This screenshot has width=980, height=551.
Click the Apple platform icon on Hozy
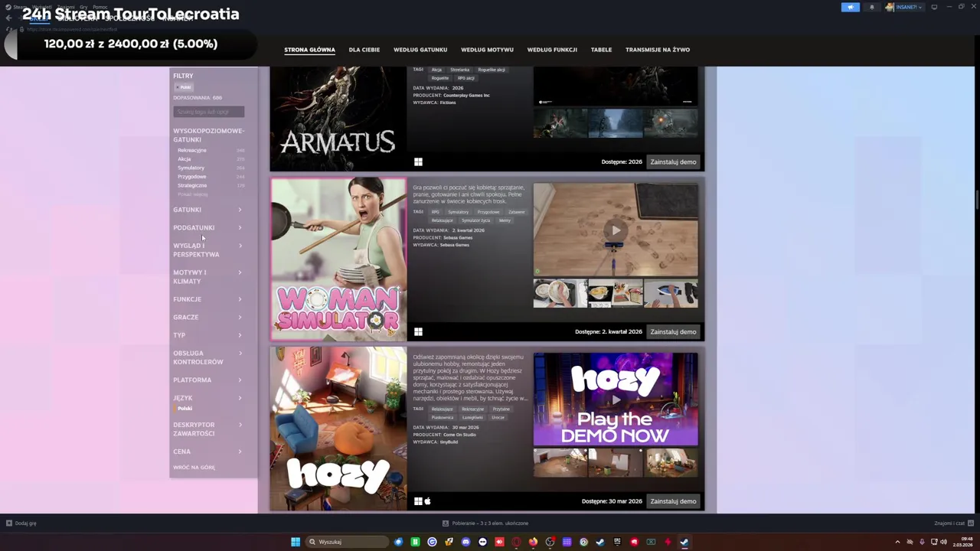tap(428, 501)
